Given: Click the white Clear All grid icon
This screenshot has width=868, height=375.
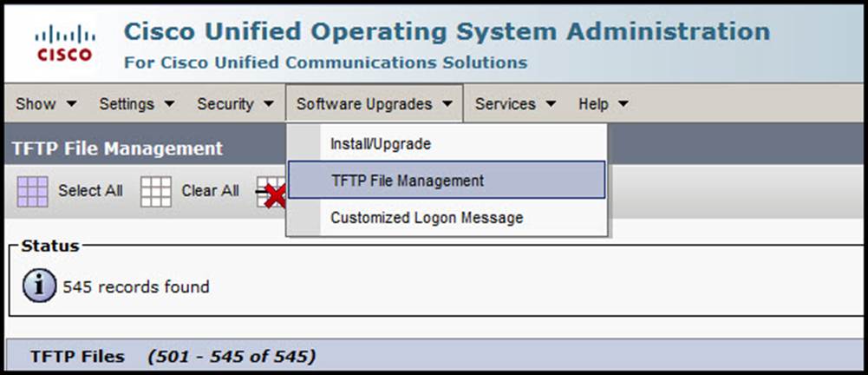Looking at the screenshot, I should [156, 191].
